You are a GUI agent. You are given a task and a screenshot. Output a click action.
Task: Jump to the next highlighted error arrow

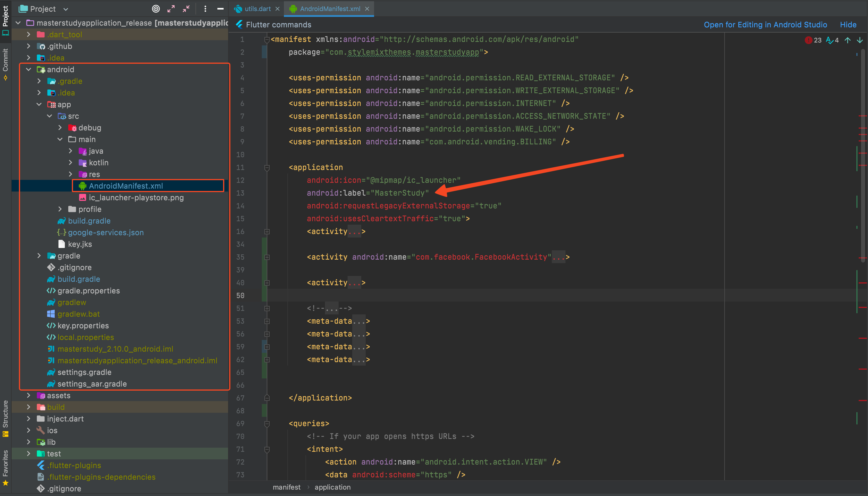click(x=860, y=40)
